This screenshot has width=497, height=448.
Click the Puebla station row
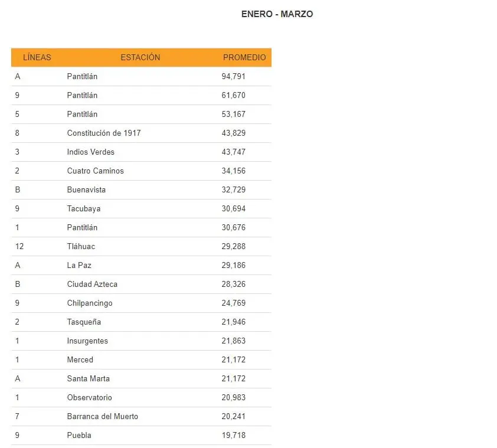[141, 436]
